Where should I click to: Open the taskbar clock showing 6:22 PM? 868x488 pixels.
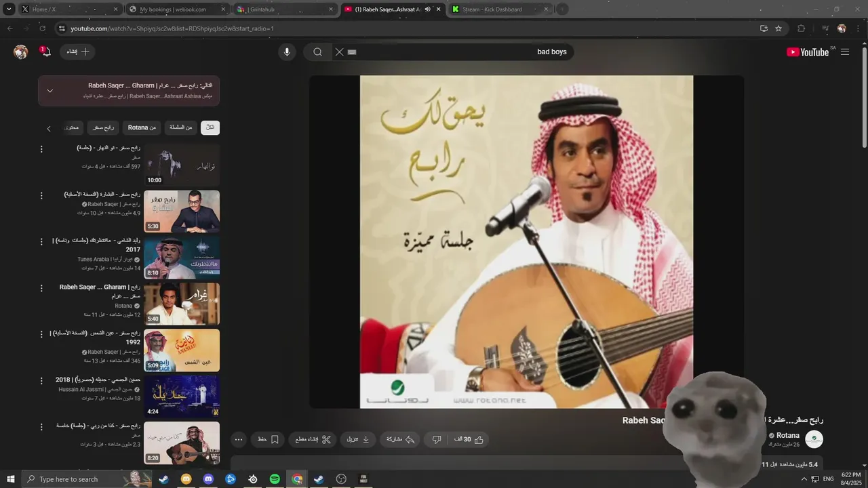click(x=851, y=479)
